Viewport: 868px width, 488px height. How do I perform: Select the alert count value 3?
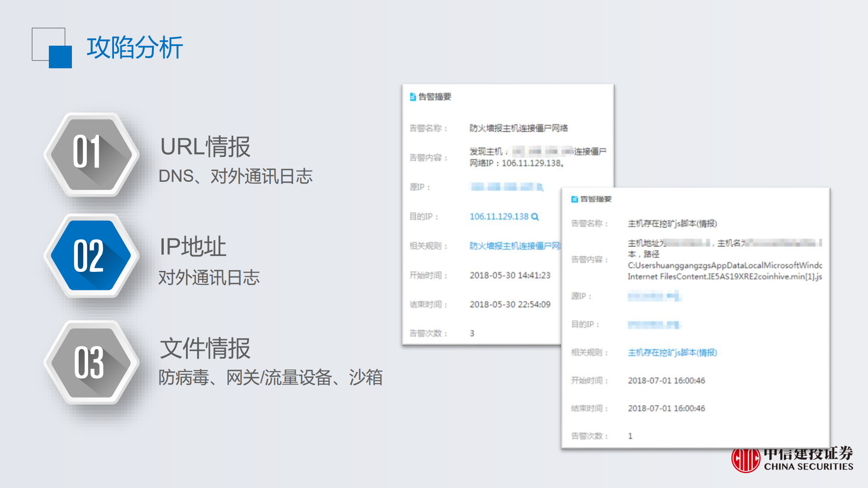coord(471,333)
